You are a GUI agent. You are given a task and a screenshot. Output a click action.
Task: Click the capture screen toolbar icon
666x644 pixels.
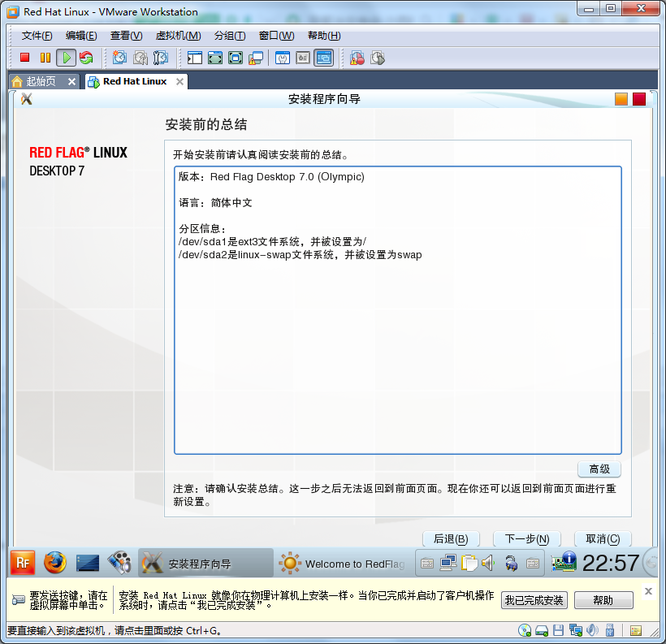click(357, 58)
